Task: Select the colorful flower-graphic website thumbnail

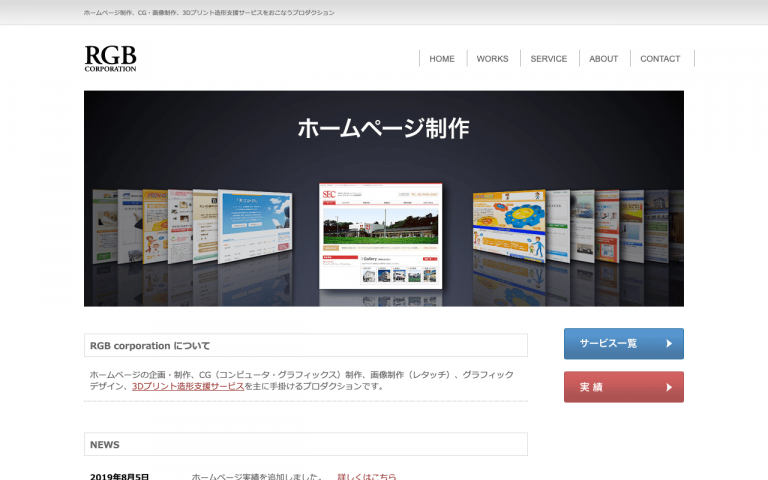Action: [x=509, y=226]
